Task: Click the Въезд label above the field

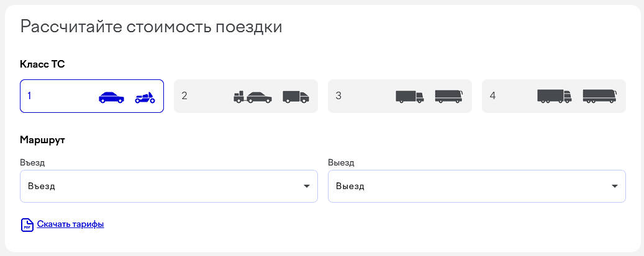Action: tap(32, 162)
